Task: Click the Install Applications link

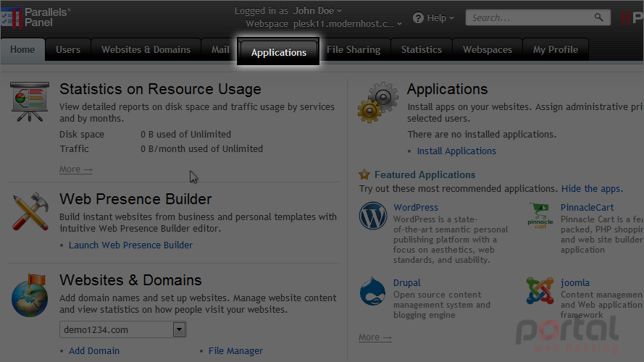Action: point(456,151)
